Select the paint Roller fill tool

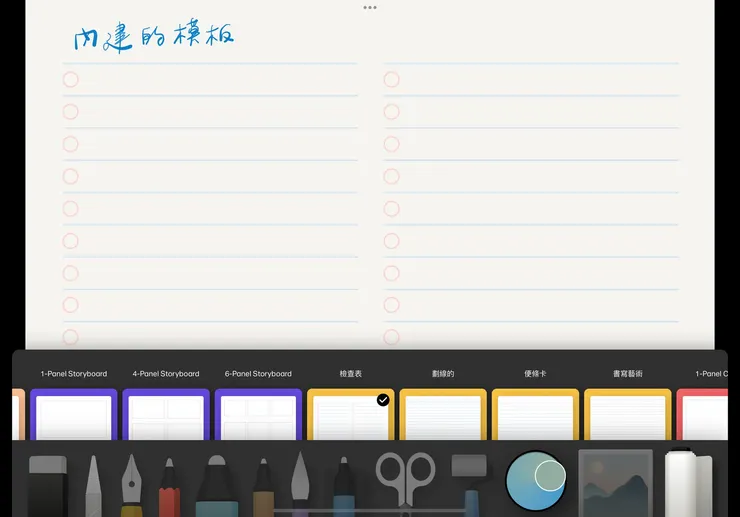tap(470, 485)
